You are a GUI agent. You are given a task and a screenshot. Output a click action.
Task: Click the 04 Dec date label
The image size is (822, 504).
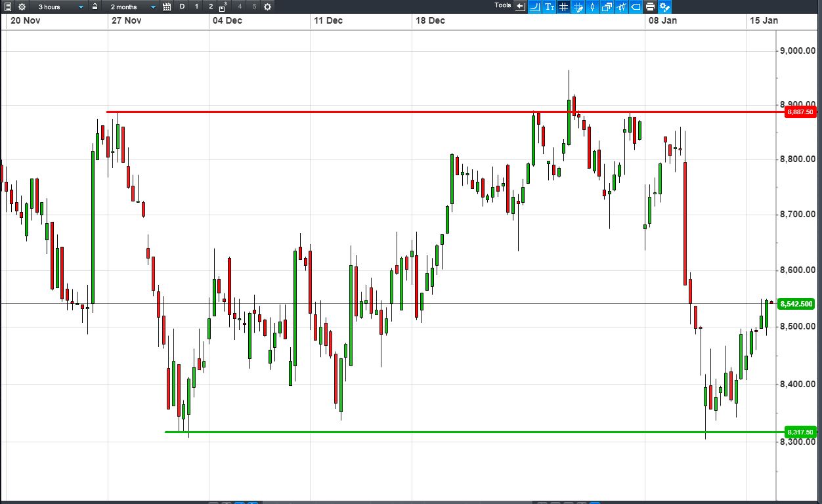[228, 20]
